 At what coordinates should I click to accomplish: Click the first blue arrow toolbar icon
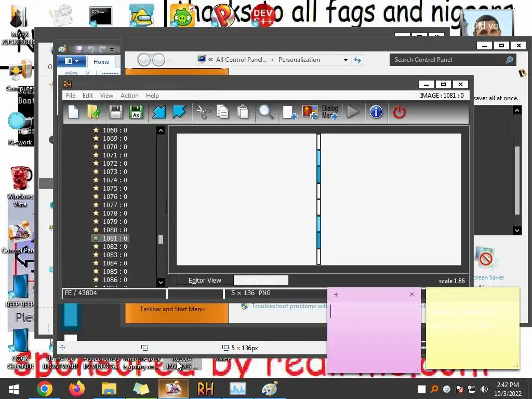click(159, 112)
